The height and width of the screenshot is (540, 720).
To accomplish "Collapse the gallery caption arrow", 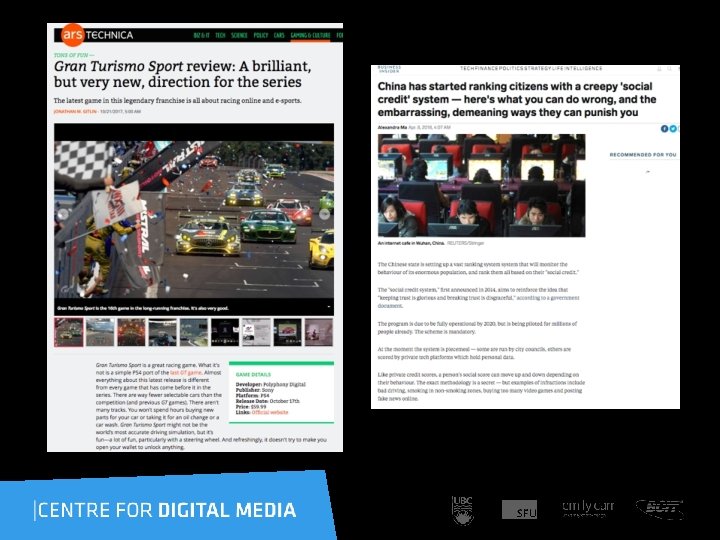I will [x=328, y=307].
